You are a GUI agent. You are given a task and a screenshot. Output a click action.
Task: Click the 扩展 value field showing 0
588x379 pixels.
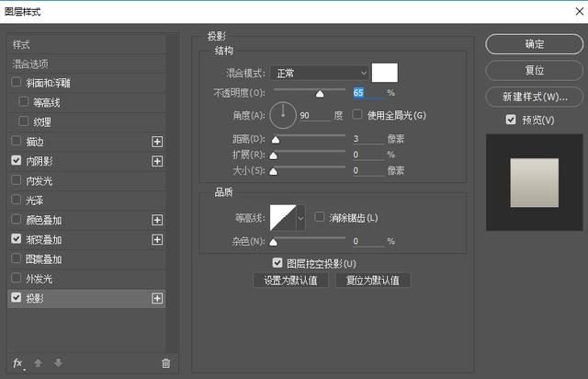point(368,155)
